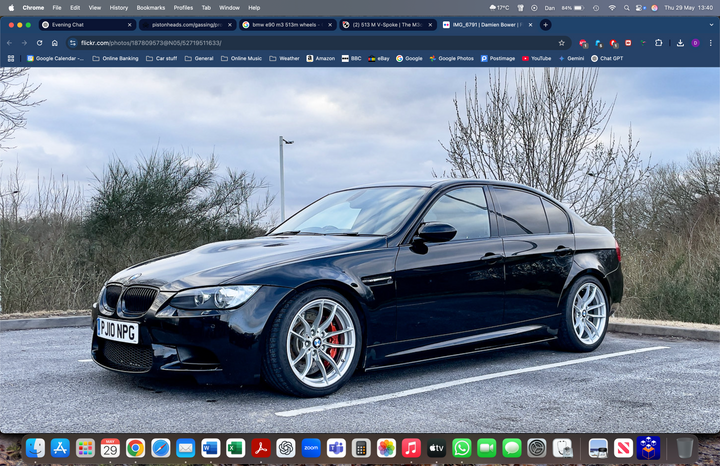
Task: Go back to the previous page
Action: (9, 43)
